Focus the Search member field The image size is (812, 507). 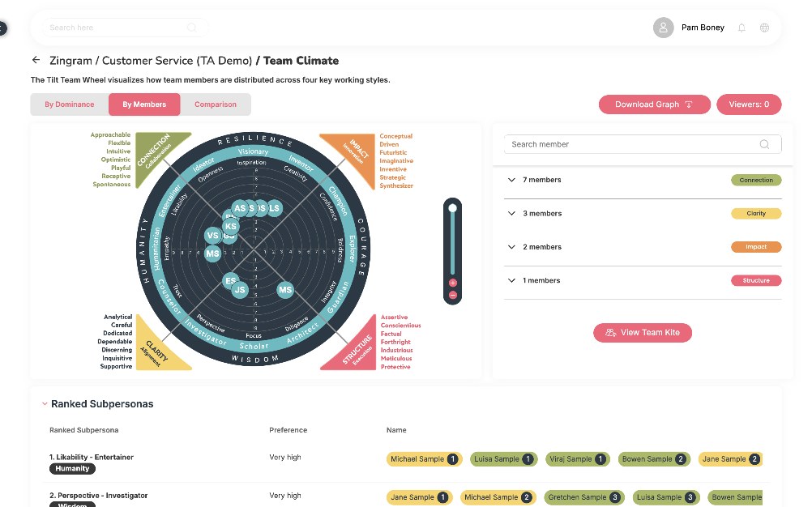(642, 144)
